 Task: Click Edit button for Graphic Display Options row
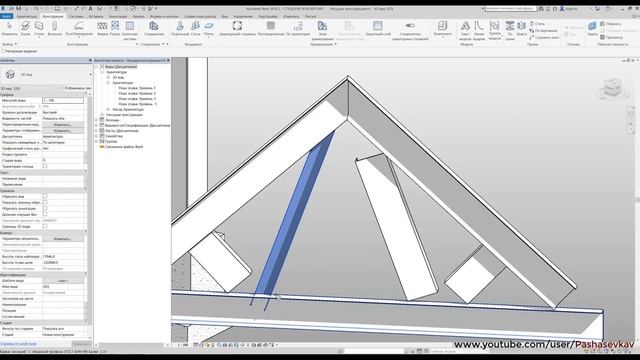63,131
